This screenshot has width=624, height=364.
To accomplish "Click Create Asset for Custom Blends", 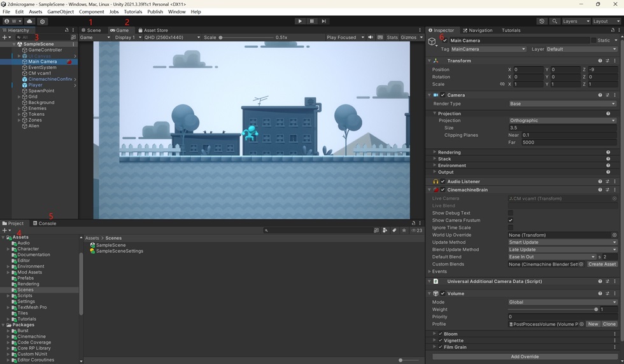I will [x=602, y=264].
